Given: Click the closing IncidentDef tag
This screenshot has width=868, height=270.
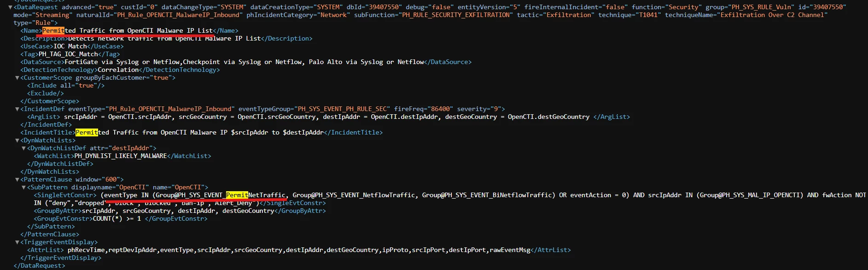Looking at the screenshot, I should click(x=46, y=125).
